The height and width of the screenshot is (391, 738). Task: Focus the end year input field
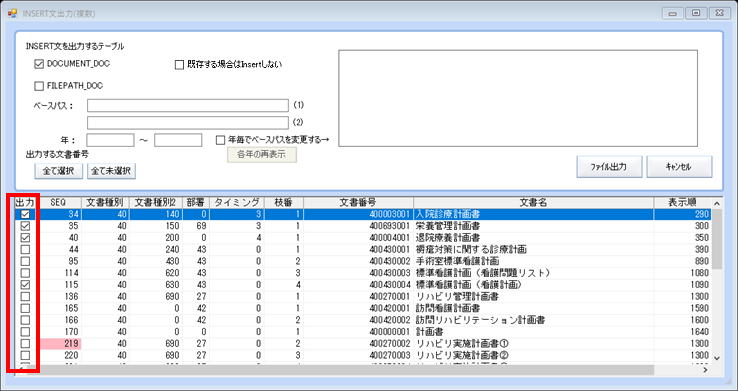(x=178, y=140)
